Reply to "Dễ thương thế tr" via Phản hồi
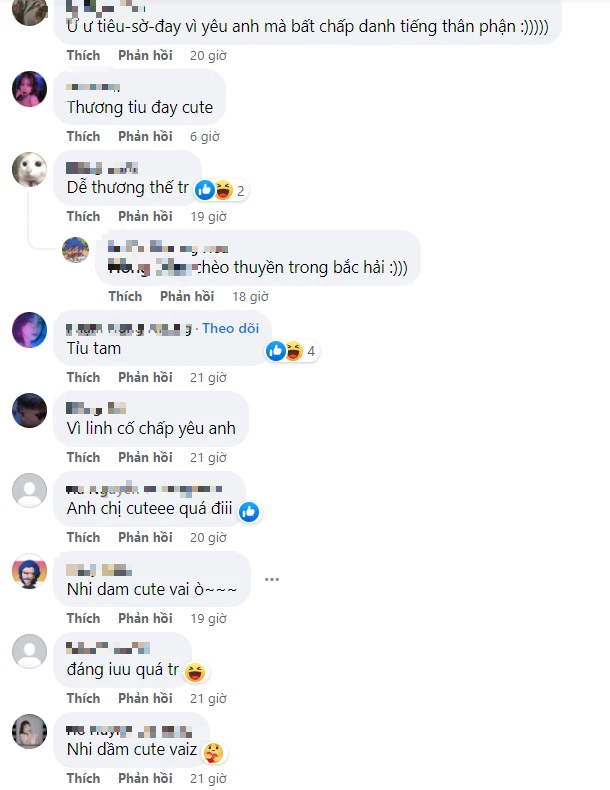This screenshot has height=790, width=610. click(x=146, y=217)
